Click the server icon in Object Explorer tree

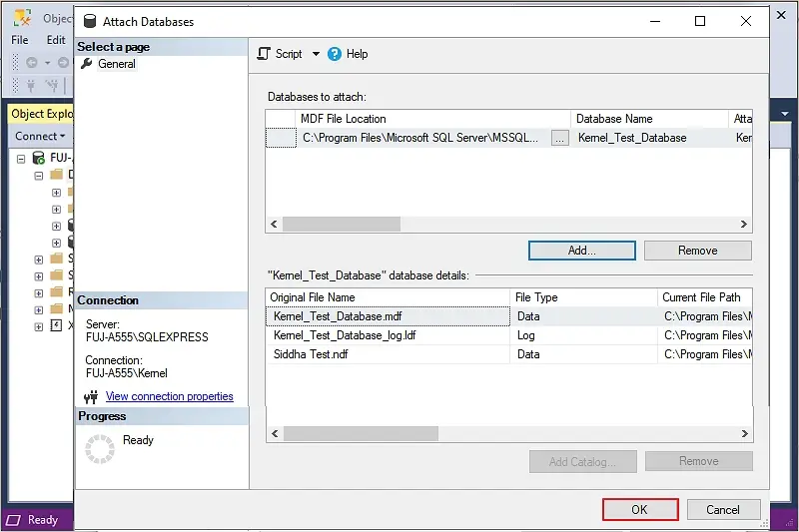point(38,158)
